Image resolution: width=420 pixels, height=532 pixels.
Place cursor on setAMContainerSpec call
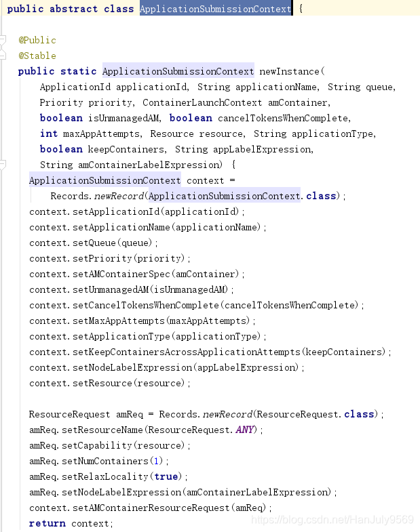click(121, 274)
